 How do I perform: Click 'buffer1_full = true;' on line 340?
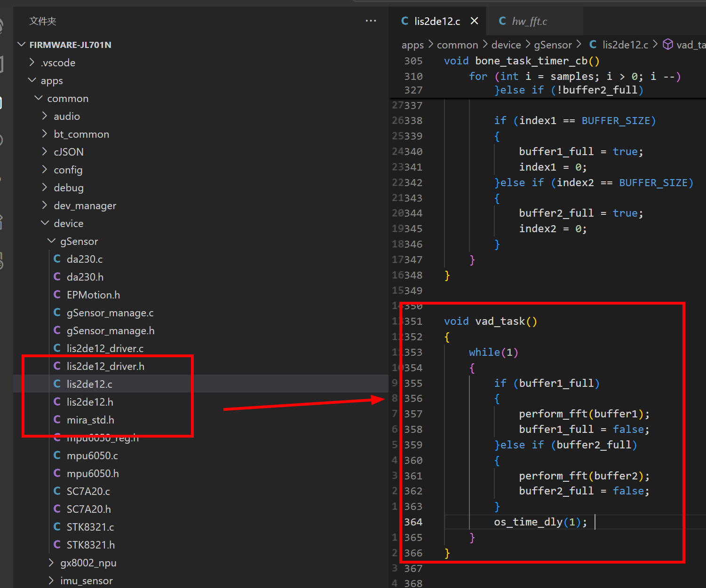tap(581, 152)
